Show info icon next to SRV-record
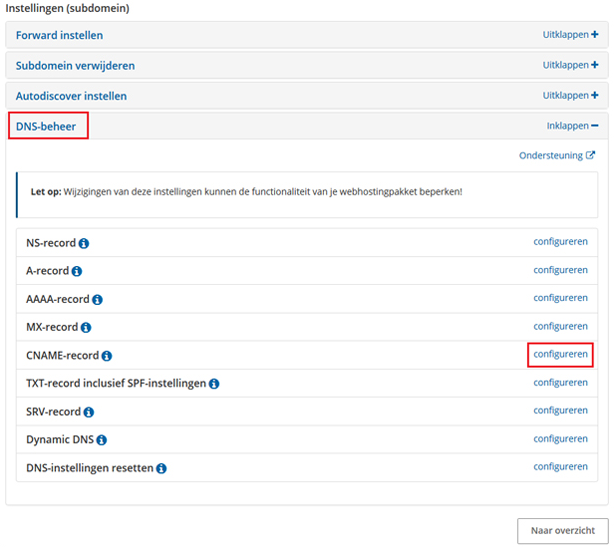Screen dimensions: 616x547 coord(88,411)
